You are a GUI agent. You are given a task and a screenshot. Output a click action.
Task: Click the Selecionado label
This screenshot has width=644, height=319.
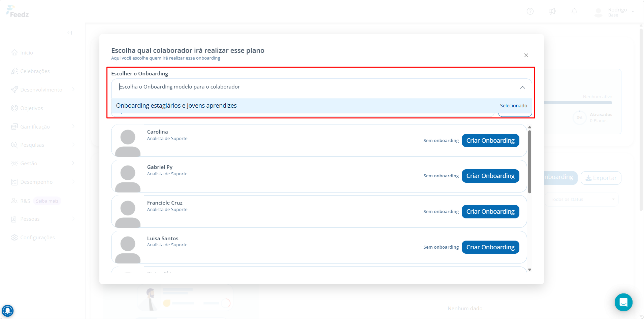coord(514,106)
